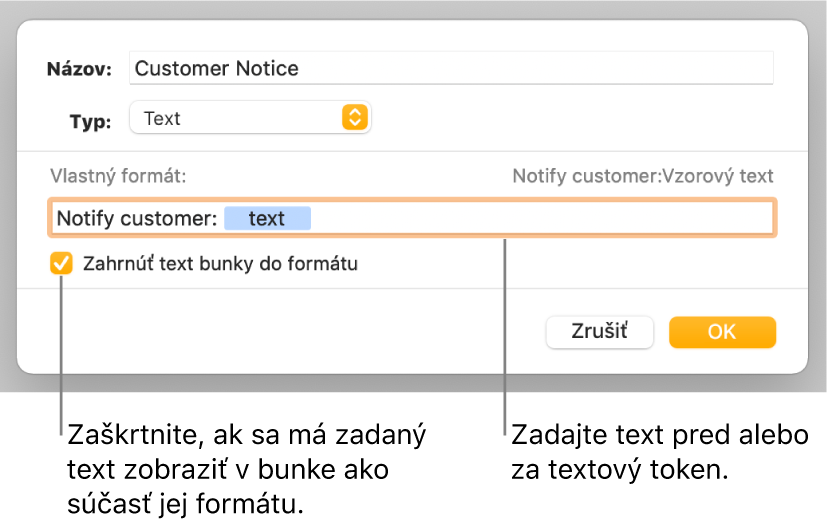Open the Typ dropdown showing Text
The height and width of the screenshot is (529, 827).
250,118
